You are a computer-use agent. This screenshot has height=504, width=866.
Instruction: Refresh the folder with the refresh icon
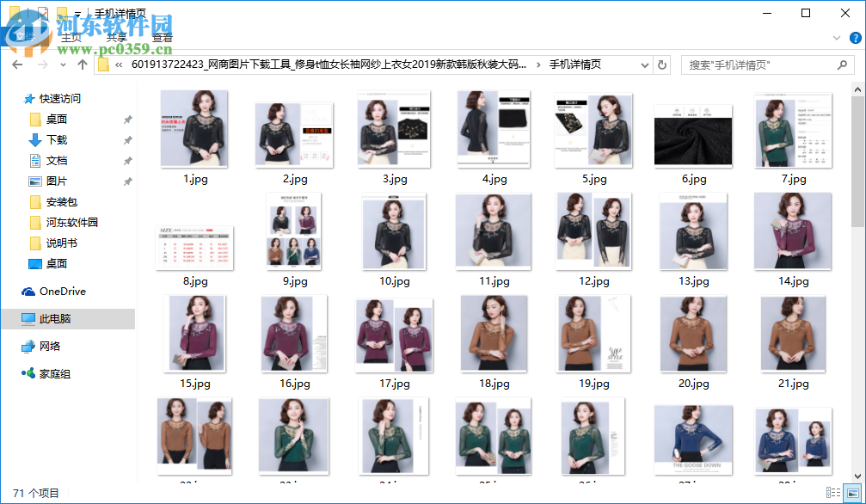660,65
